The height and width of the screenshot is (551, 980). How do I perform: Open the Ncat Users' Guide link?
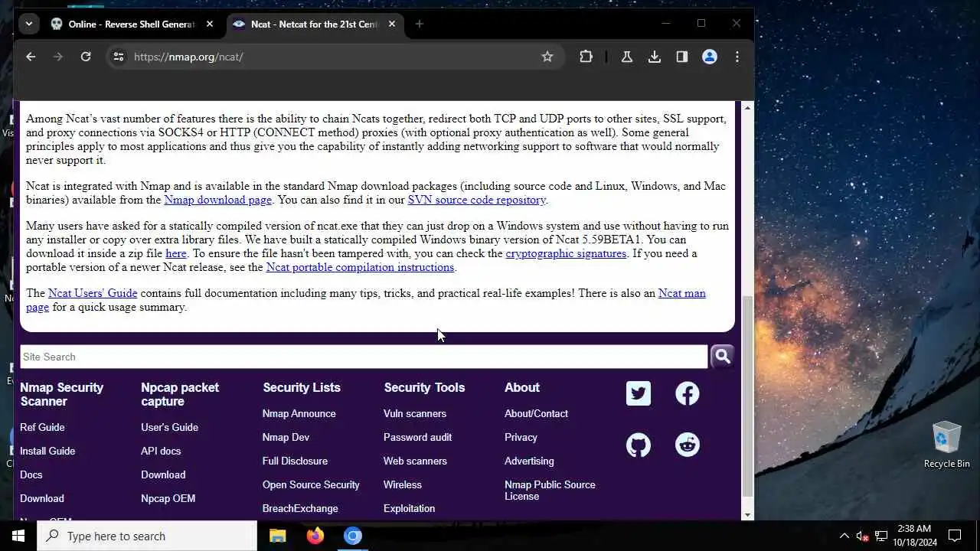[x=93, y=293]
